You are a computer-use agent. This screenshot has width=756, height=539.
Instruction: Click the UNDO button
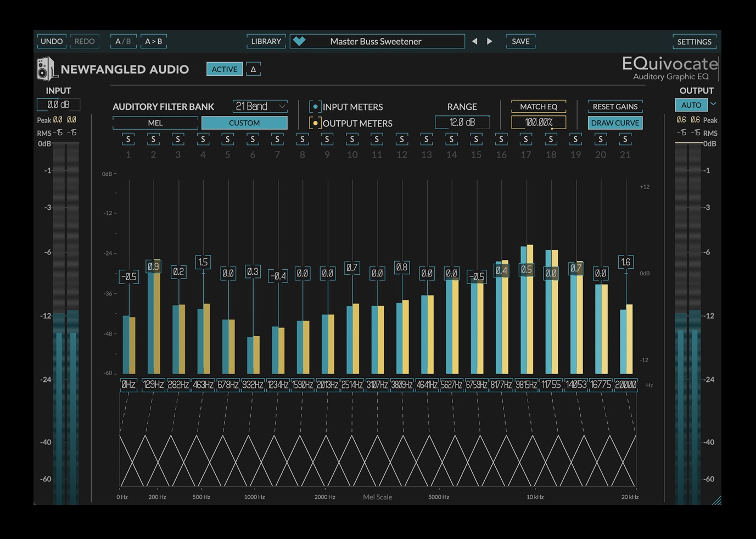pos(52,41)
